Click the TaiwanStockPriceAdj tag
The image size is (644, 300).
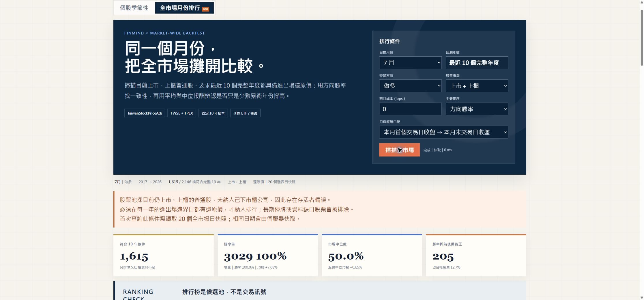point(145,113)
